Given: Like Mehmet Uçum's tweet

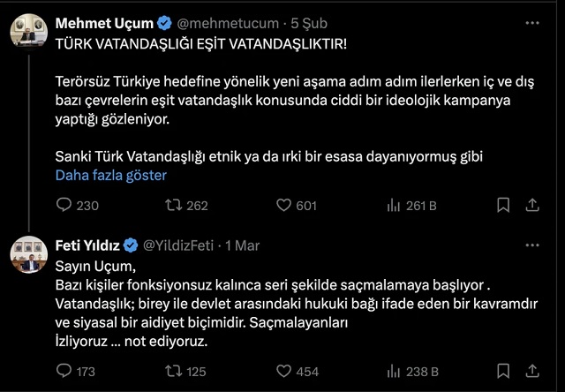Looking at the screenshot, I should click(284, 206).
